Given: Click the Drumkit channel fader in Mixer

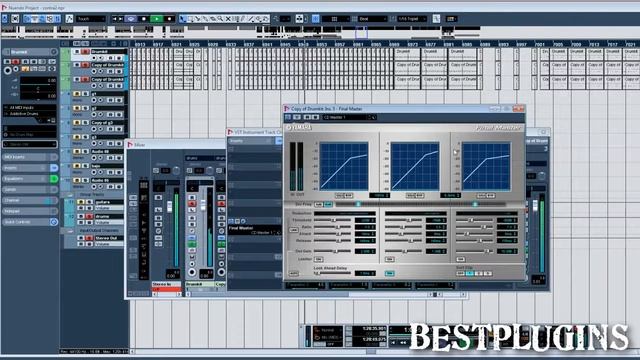Looking at the screenshot, I should (202, 204).
